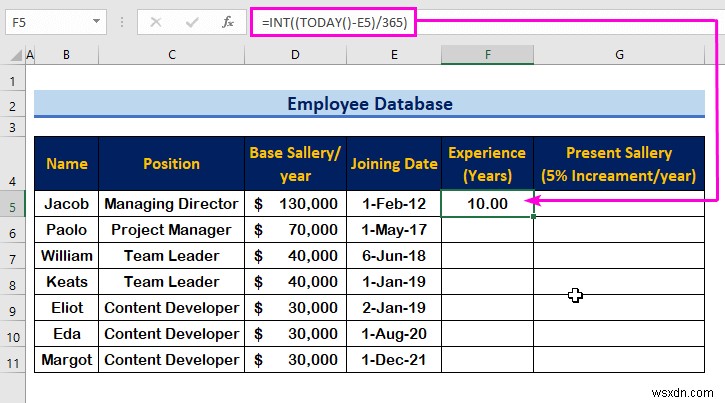The width and height of the screenshot is (725, 403).
Task: Open the Name Box dropdown arrow
Action: coord(96,21)
